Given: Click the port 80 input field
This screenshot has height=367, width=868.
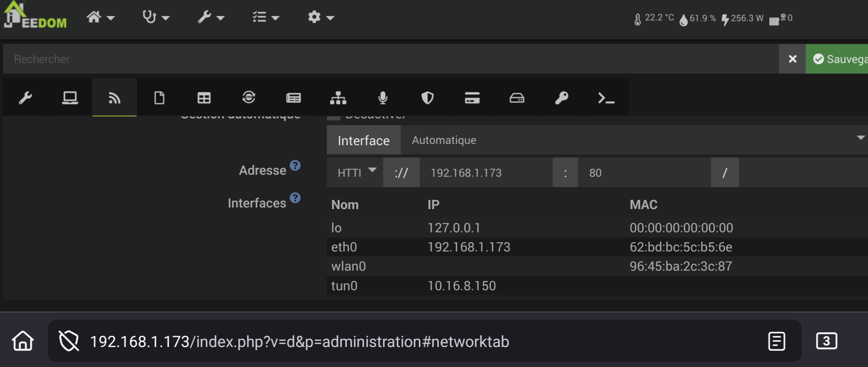Looking at the screenshot, I should (644, 173).
